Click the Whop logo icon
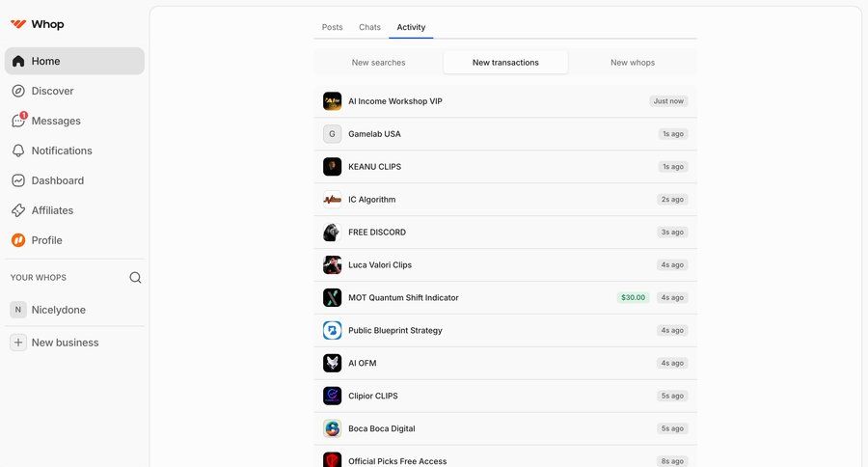 click(18, 24)
